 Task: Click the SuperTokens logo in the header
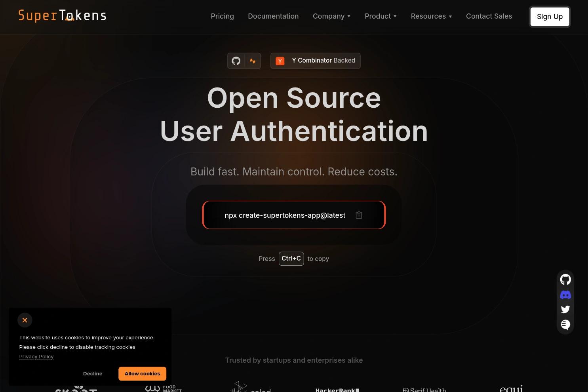pos(62,16)
